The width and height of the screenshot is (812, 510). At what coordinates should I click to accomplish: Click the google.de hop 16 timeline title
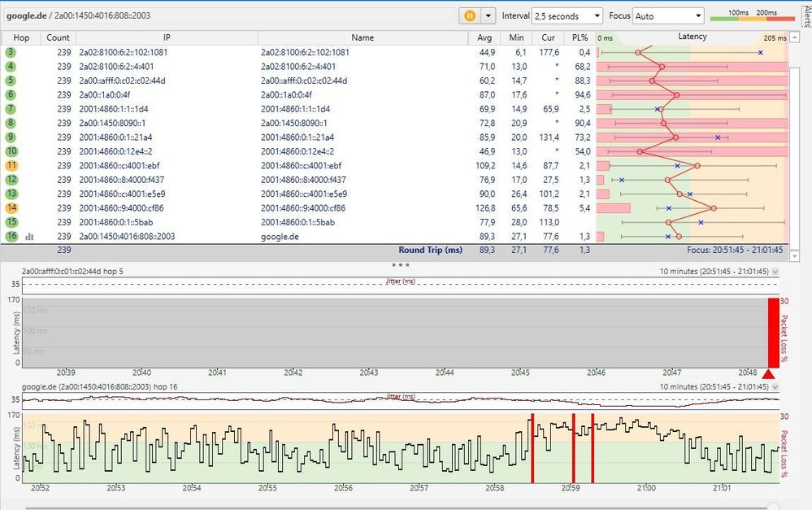[x=99, y=386]
